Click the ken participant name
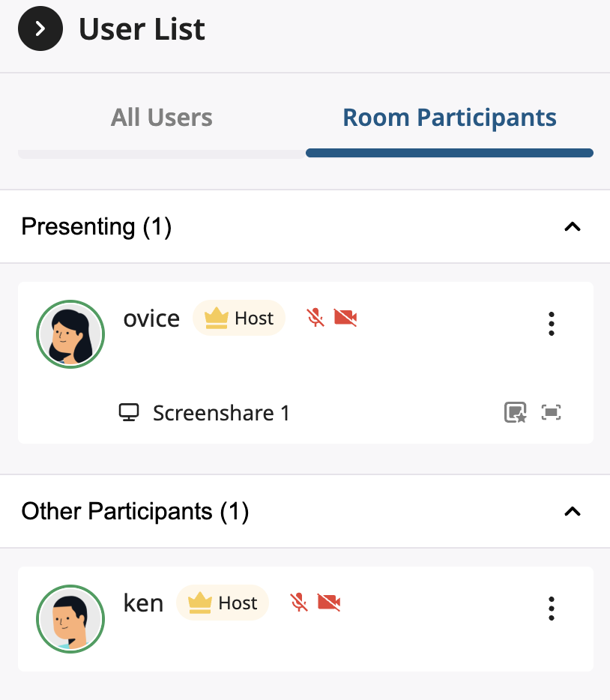Image resolution: width=610 pixels, height=700 pixels. click(x=143, y=603)
